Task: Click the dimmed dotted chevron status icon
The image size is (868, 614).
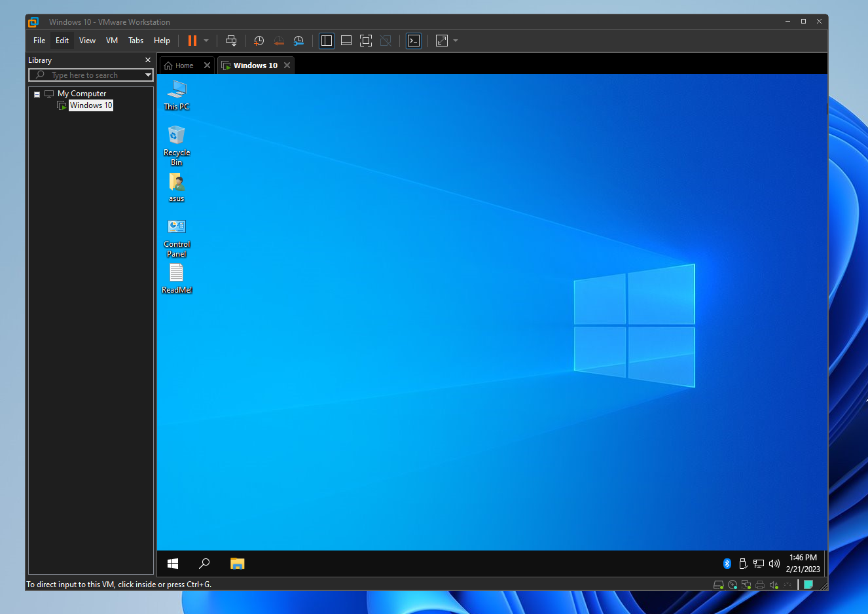Action: coord(787,585)
